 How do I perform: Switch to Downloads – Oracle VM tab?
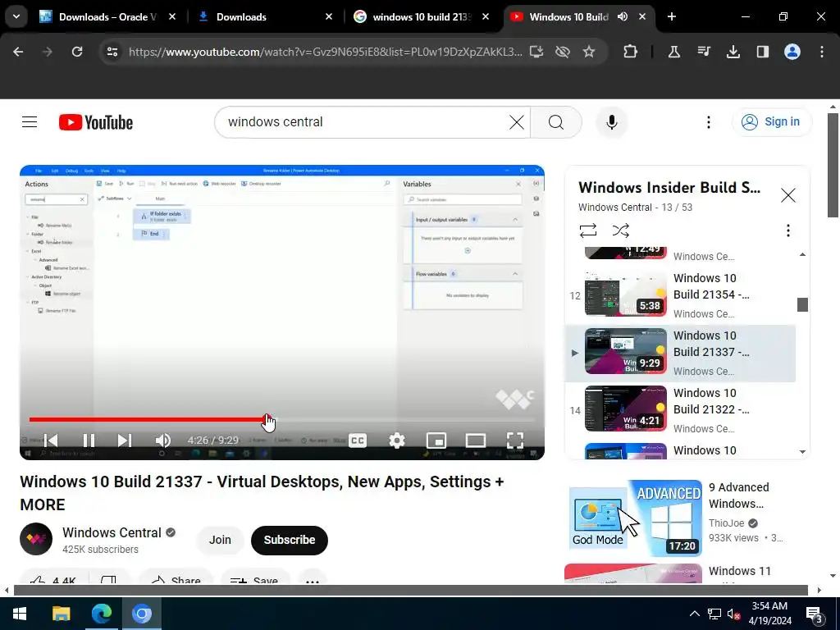click(107, 16)
